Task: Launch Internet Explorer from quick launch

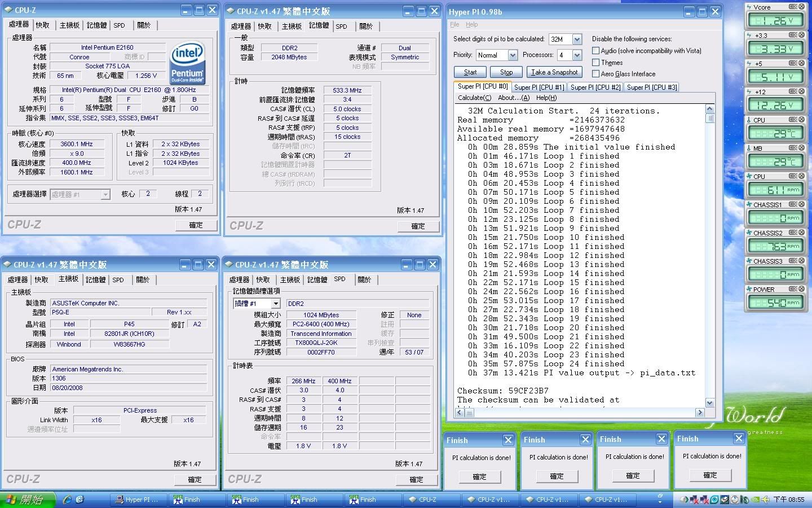Action: 68,500
